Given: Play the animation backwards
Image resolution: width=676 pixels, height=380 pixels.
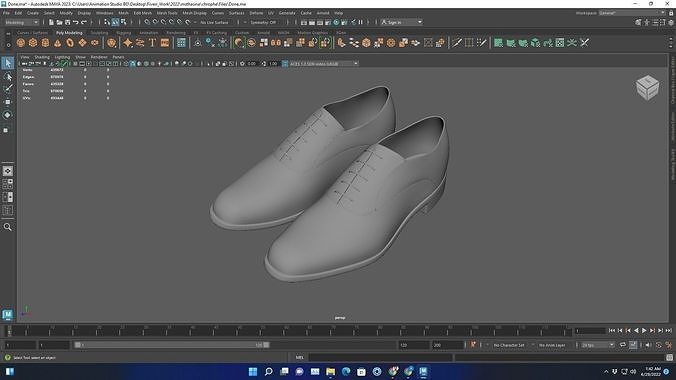Looking at the screenshot, I should point(636,330).
